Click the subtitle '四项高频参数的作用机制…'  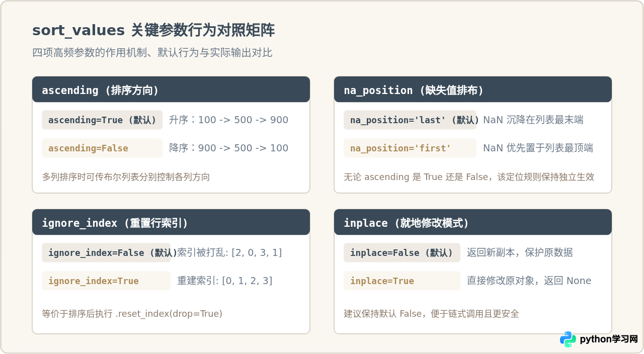pyautogui.click(x=152, y=53)
